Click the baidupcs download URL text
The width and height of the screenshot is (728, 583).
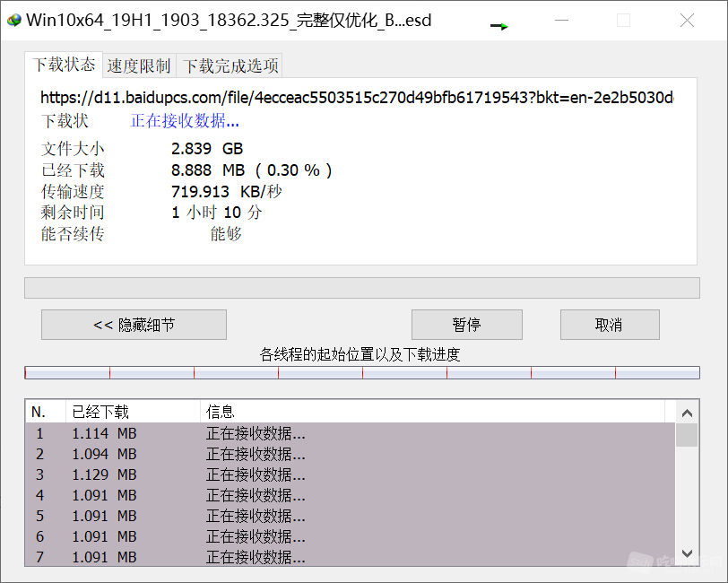coord(357,98)
